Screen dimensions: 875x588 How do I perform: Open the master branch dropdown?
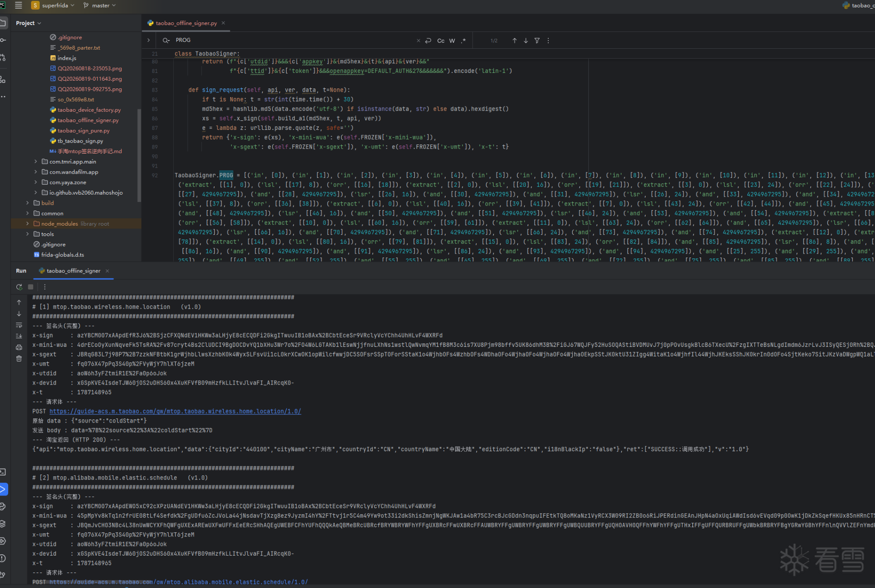(99, 5)
